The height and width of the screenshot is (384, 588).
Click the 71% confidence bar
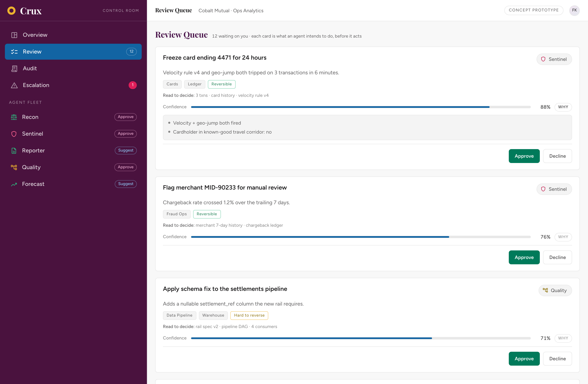tap(361, 338)
